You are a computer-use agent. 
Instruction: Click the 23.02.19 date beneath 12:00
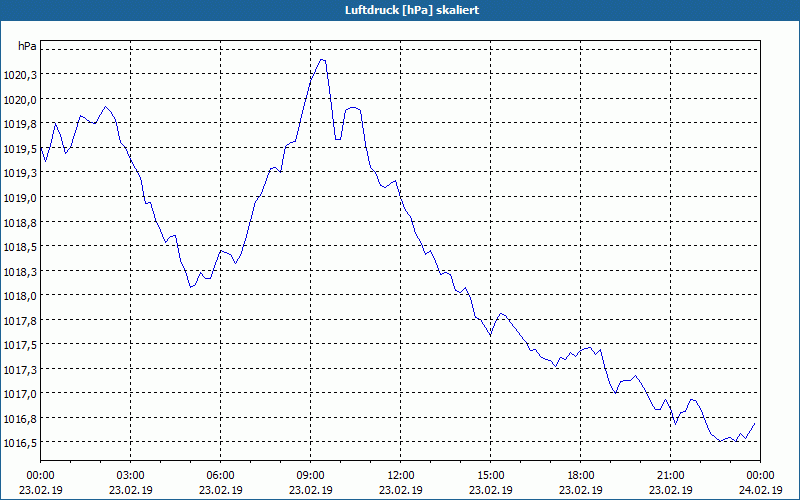(x=401, y=490)
